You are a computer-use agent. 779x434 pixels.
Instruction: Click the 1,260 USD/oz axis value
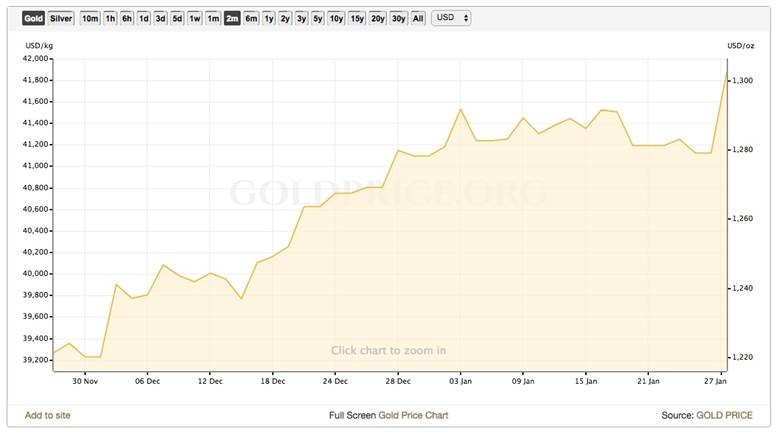coord(743,218)
